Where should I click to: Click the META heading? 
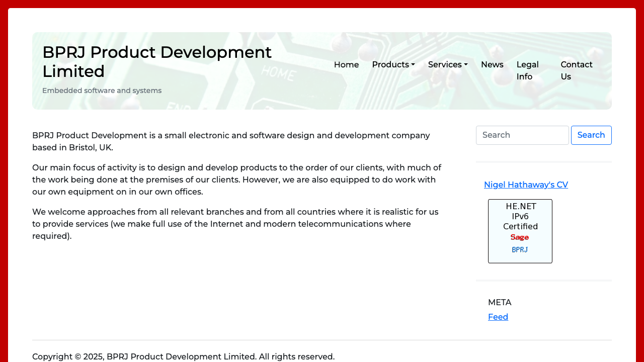click(x=500, y=302)
